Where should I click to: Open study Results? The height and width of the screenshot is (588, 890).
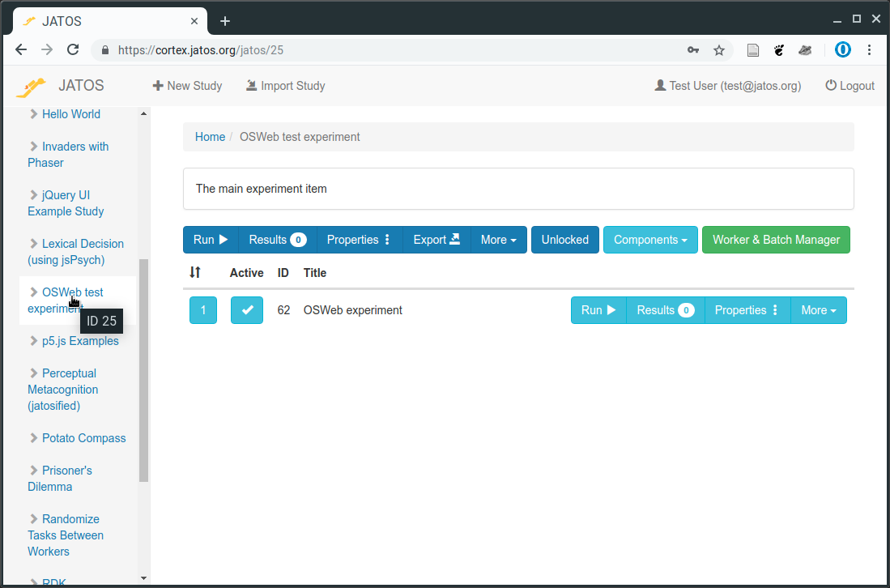tap(278, 240)
